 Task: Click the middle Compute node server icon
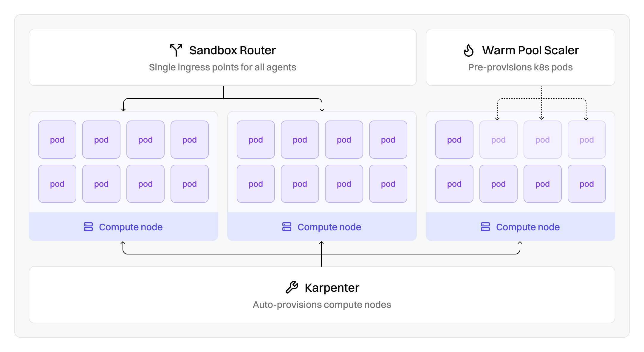pyautogui.click(x=287, y=227)
